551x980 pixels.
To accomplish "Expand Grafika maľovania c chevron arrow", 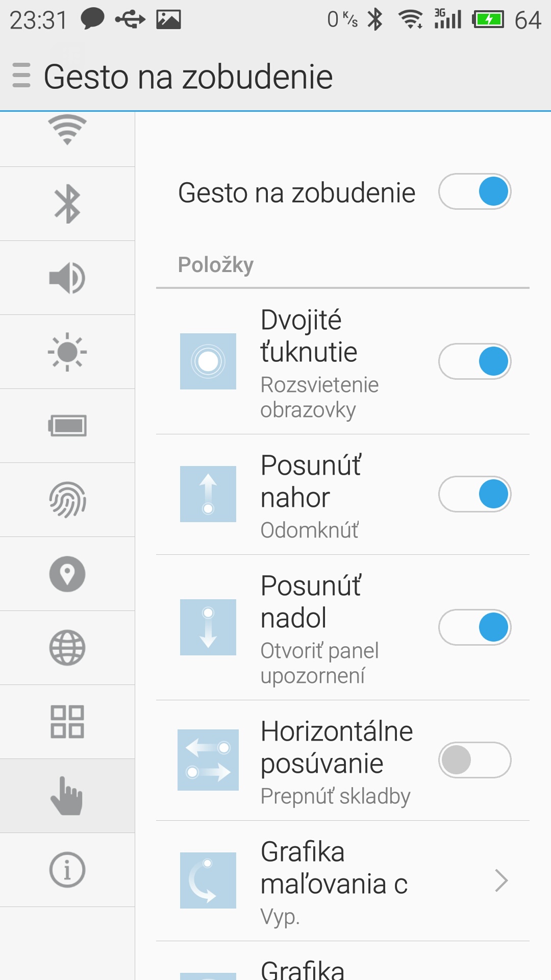I will (x=501, y=881).
